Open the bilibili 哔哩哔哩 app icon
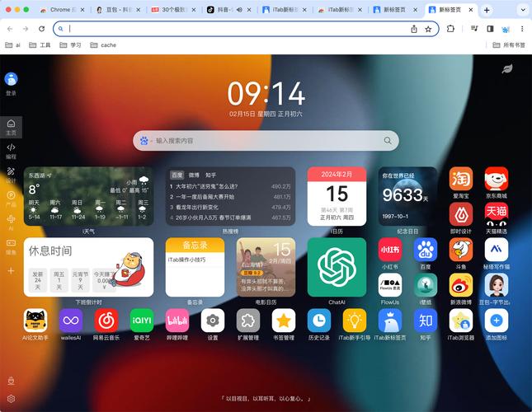This screenshot has height=412, width=532. (177, 321)
